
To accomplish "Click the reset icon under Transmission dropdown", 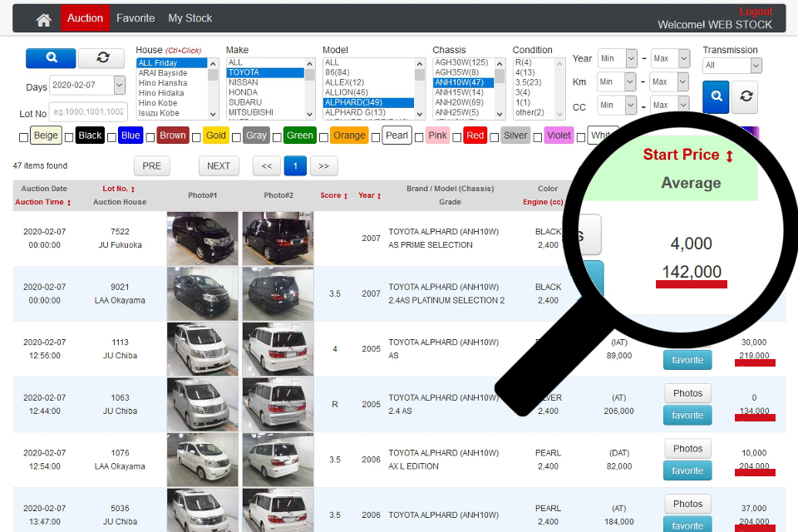I will pos(745,96).
